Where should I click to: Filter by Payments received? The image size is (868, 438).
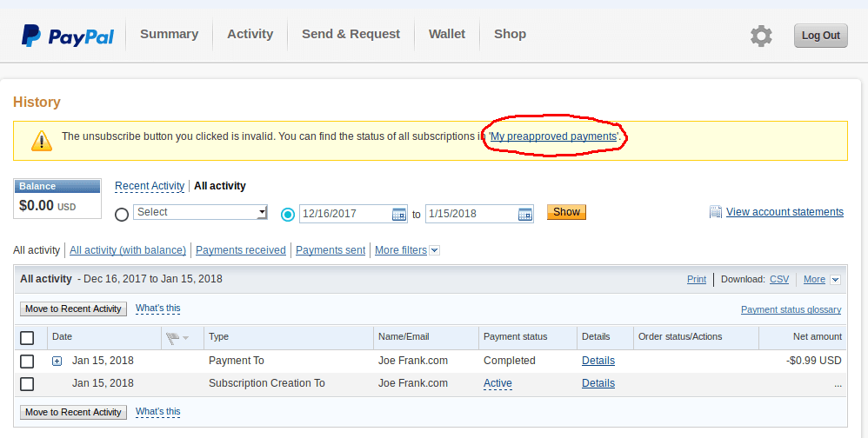click(241, 250)
